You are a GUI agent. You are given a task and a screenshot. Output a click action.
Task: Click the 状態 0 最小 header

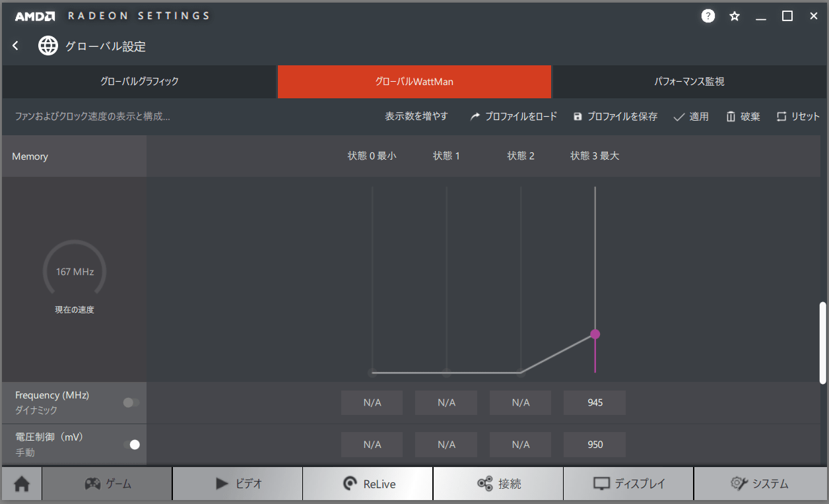[x=372, y=156]
